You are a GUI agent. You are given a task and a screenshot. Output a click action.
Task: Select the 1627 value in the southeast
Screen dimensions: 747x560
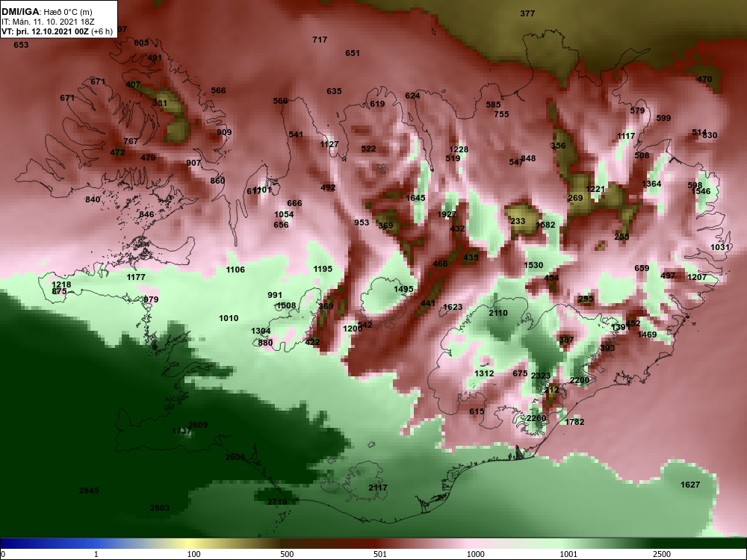click(689, 485)
